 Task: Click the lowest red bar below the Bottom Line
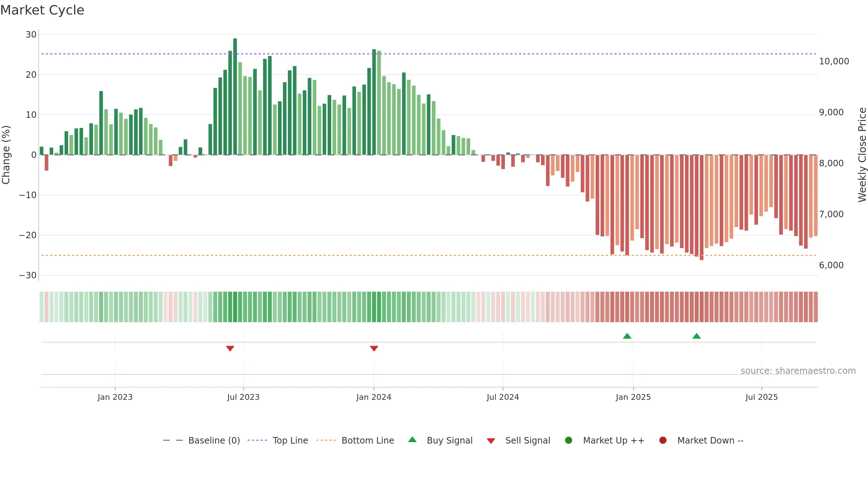(702, 207)
